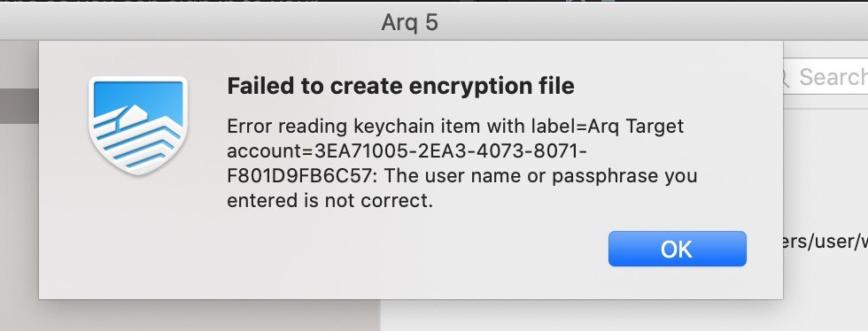Viewport: 868px width, 331px height.
Task: Click the users/user path text at right
Action: [825, 242]
